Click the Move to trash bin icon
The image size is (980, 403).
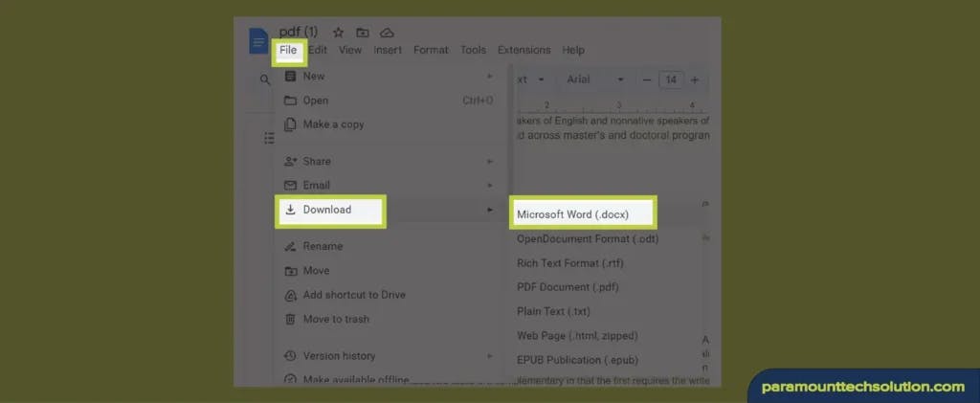(290, 320)
